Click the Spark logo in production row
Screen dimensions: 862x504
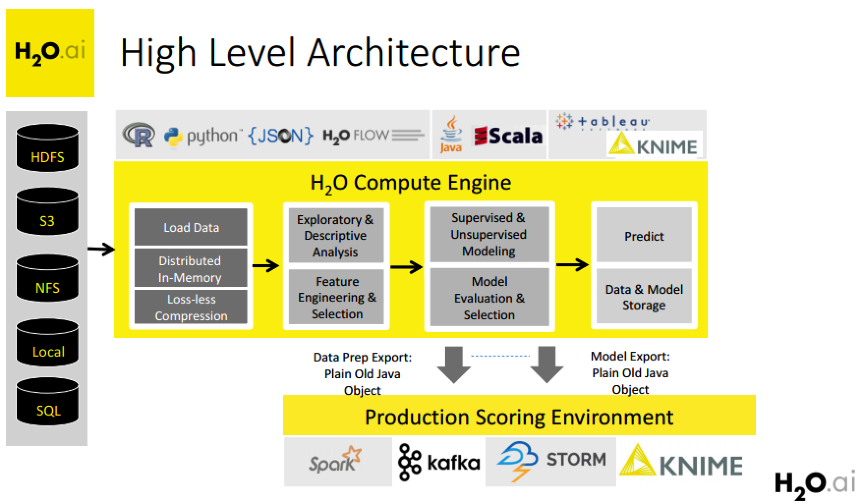click(335, 461)
